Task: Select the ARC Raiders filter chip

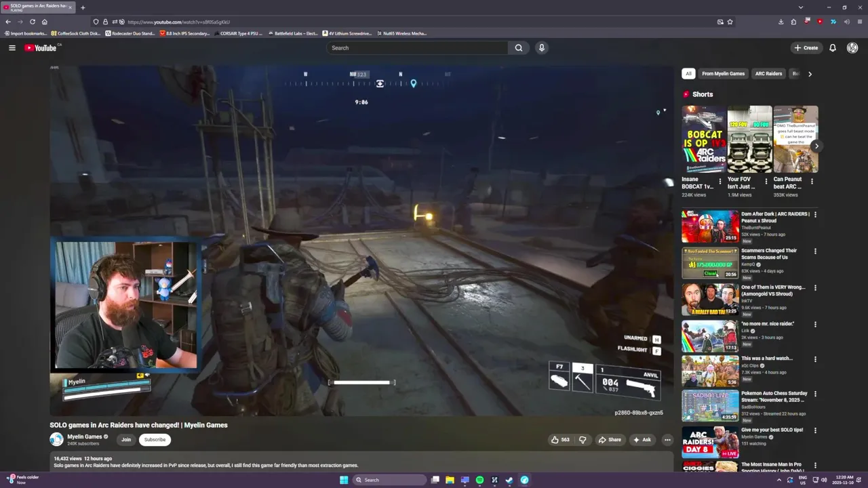Action: (768, 73)
